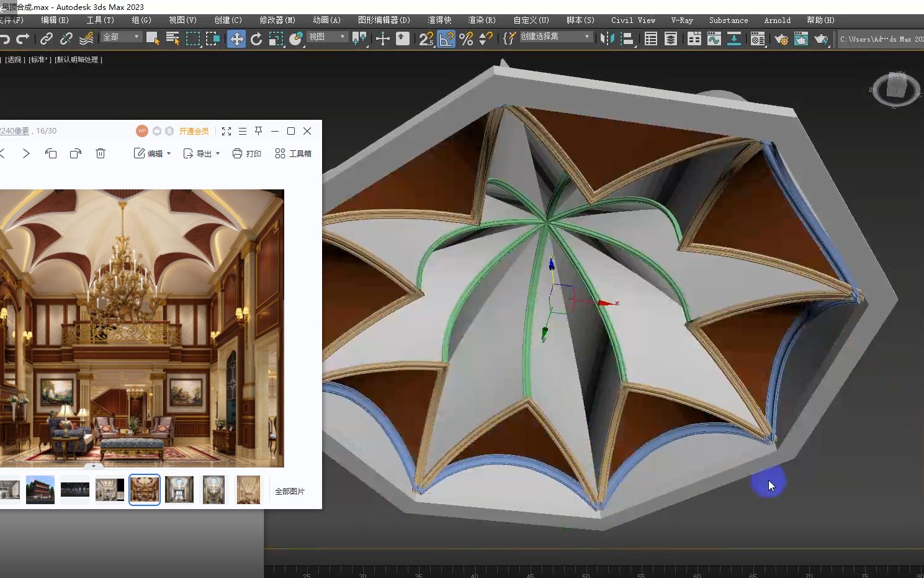The image size is (924, 578).
Task: Activate the Select Object tool
Action: pos(153,38)
